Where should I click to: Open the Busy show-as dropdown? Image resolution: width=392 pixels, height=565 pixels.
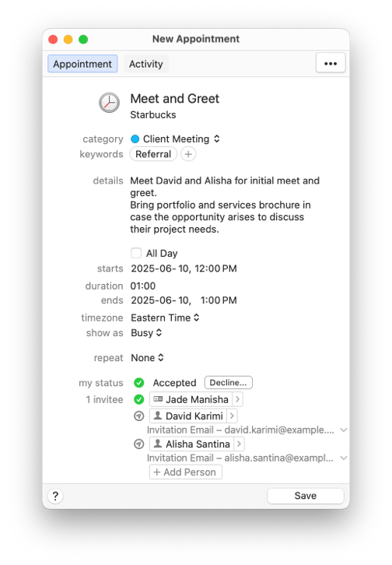pyautogui.click(x=146, y=333)
